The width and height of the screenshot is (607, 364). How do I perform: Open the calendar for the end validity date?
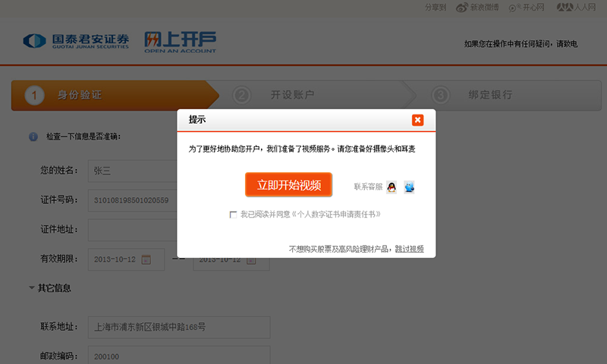(x=251, y=261)
